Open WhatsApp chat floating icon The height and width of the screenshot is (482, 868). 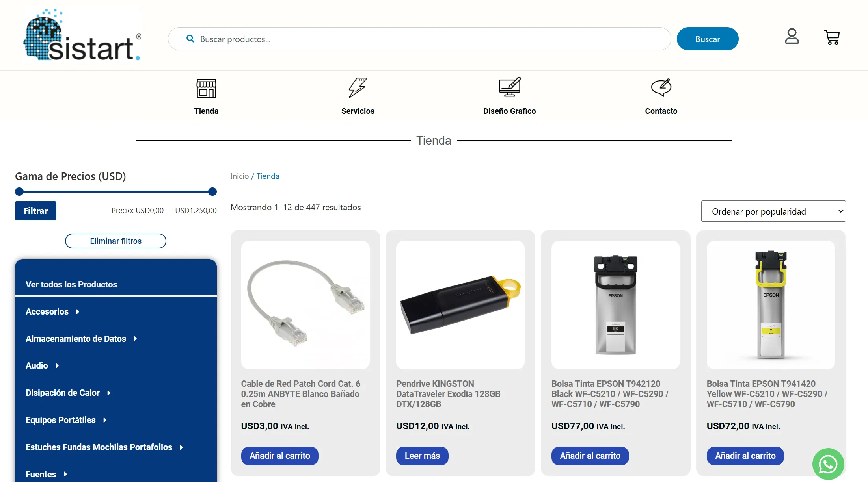tap(828, 464)
